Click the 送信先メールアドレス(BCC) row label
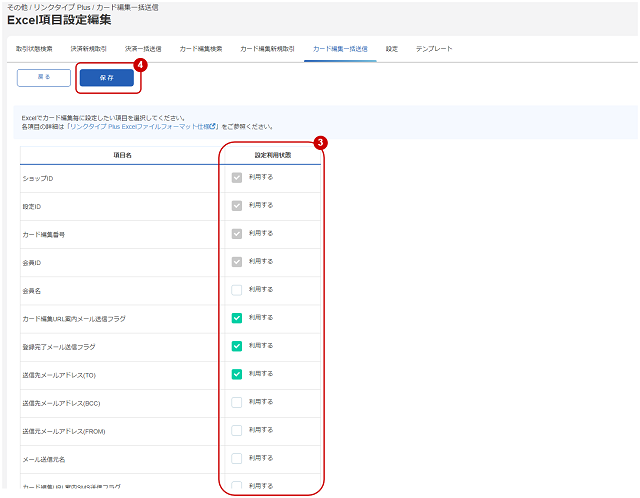 (61, 403)
